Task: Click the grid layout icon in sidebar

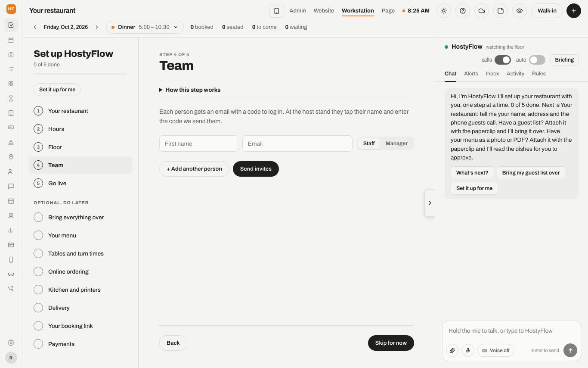Action: (11, 84)
